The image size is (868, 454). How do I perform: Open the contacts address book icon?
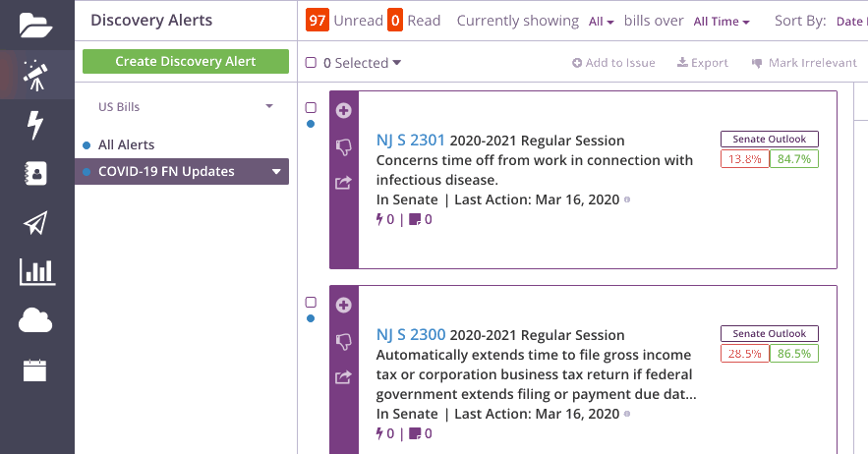point(36,173)
